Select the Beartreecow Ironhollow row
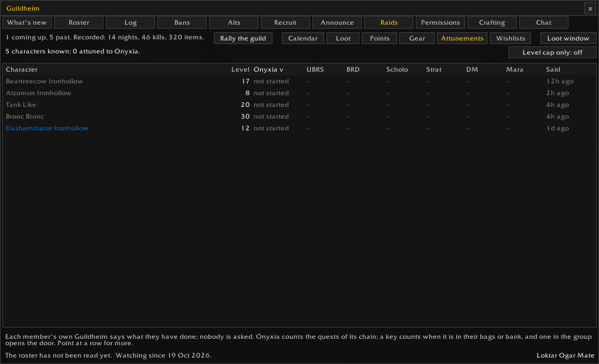The image size is (599, 364). (x=299, y=82)
